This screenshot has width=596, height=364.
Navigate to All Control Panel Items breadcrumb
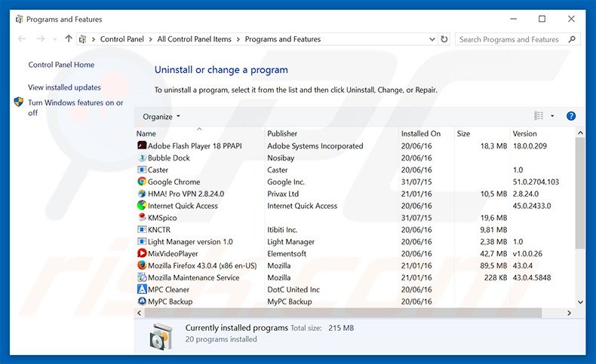pos(194,39)
